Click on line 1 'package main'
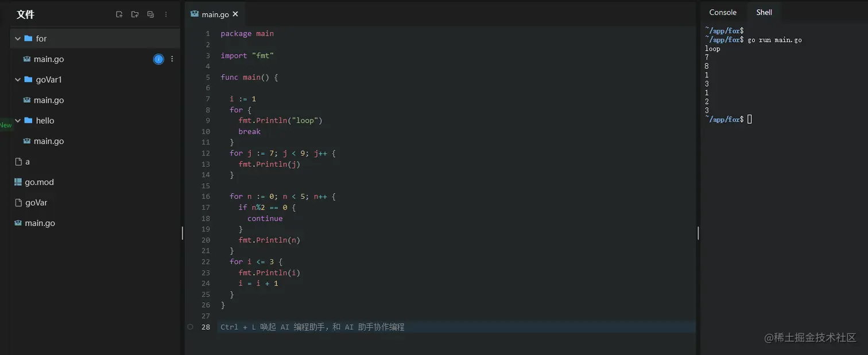The image size is (868, 355). point(247,33)
